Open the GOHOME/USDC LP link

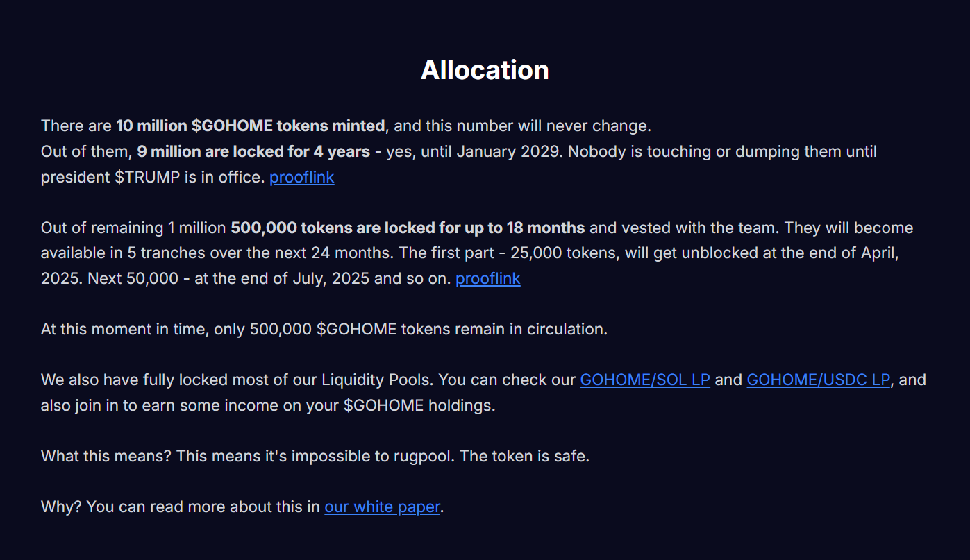point(818,380)
